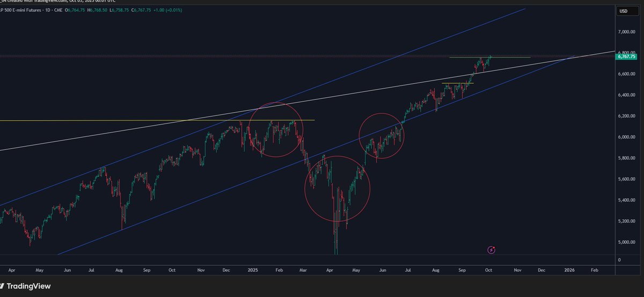The image size is (644, 297).
Task: Click the 6,400.00 price axis label
Action: point(627,95)
